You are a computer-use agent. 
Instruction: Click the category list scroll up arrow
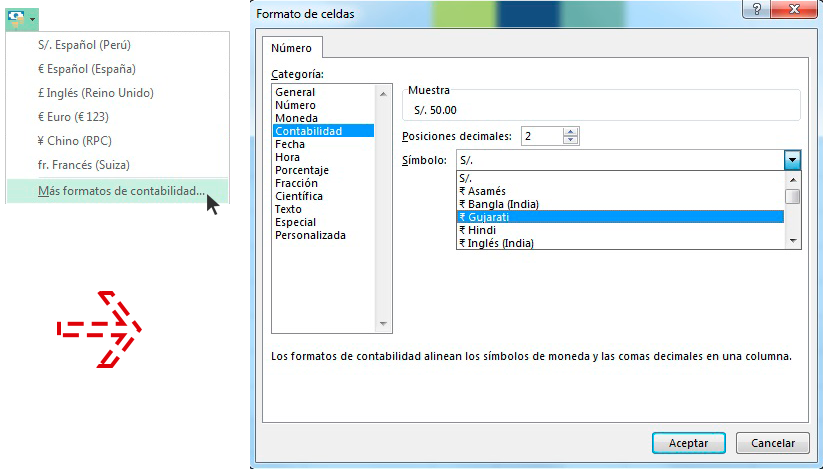[x=383, y=94]
